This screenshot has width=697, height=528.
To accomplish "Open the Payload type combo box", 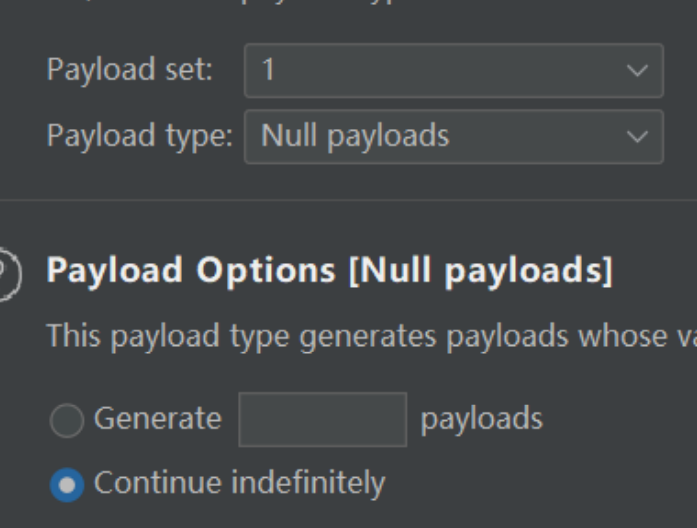I will (x=454, y=137).
